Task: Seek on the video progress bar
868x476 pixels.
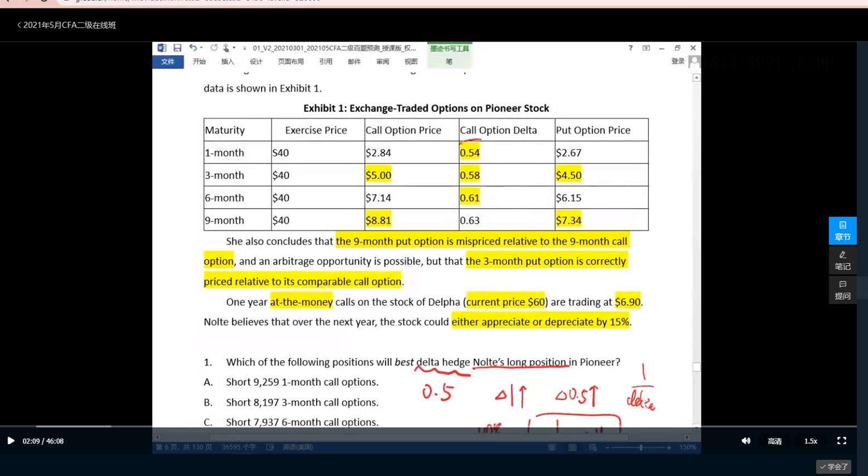Action: 428,426
